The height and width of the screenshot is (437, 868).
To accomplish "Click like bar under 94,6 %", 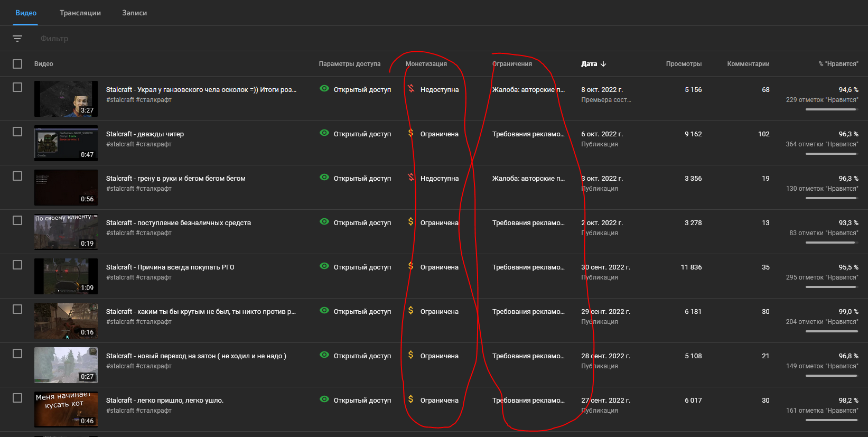I will pyautogui.click(x=831, y=109).
